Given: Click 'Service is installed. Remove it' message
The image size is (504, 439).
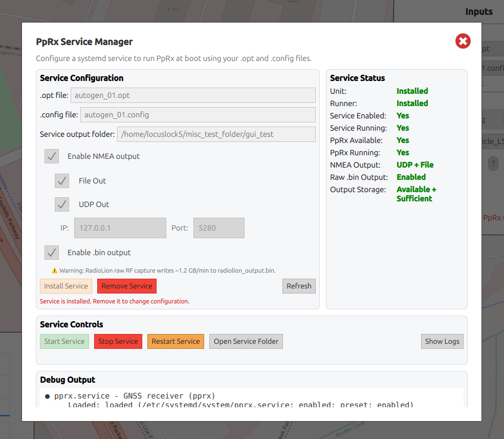Looking at the screenshot, I should (x=115, y=302).
